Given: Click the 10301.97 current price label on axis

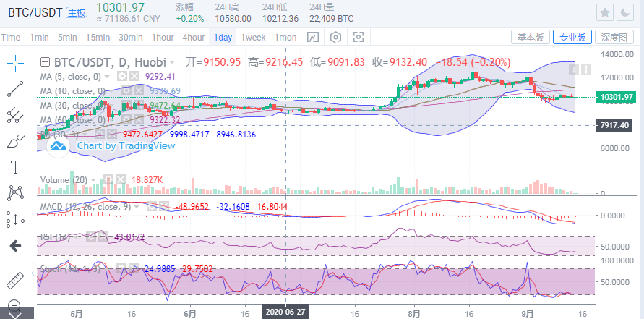Looking at the screenshot, I should pos(615,98).
